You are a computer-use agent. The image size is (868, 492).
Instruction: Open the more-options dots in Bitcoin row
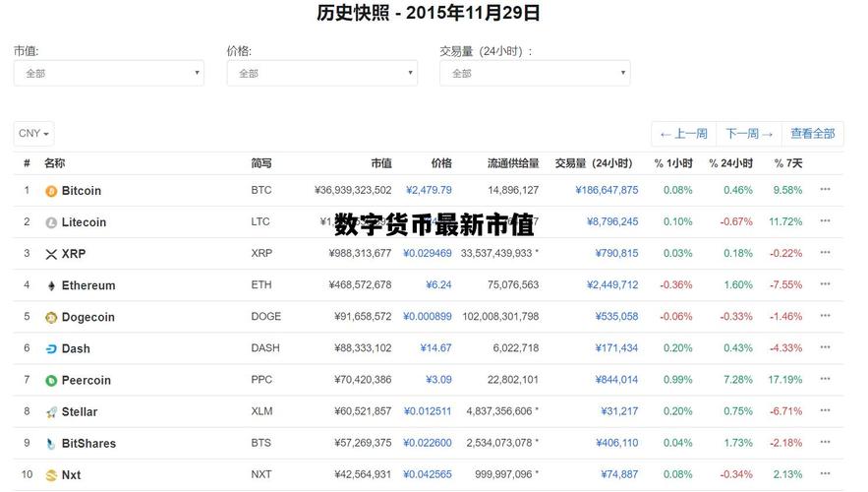(825, 190)
